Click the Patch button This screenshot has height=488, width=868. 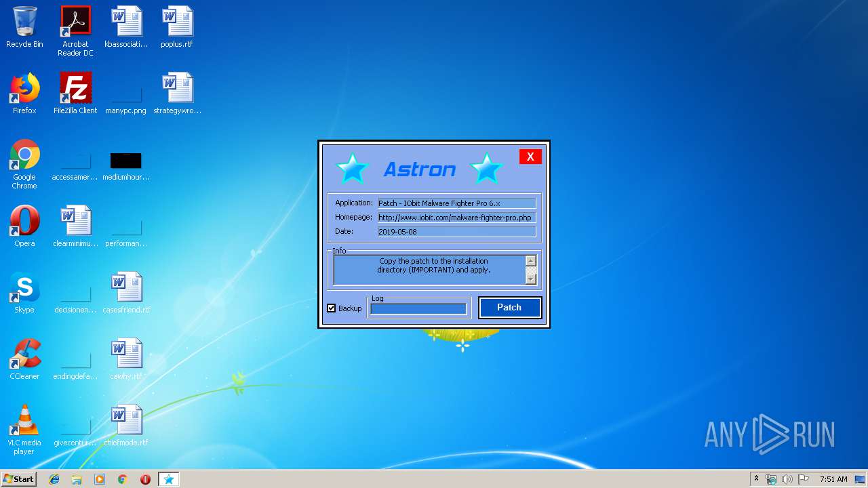pyautogui.click(x=509, y=308)
